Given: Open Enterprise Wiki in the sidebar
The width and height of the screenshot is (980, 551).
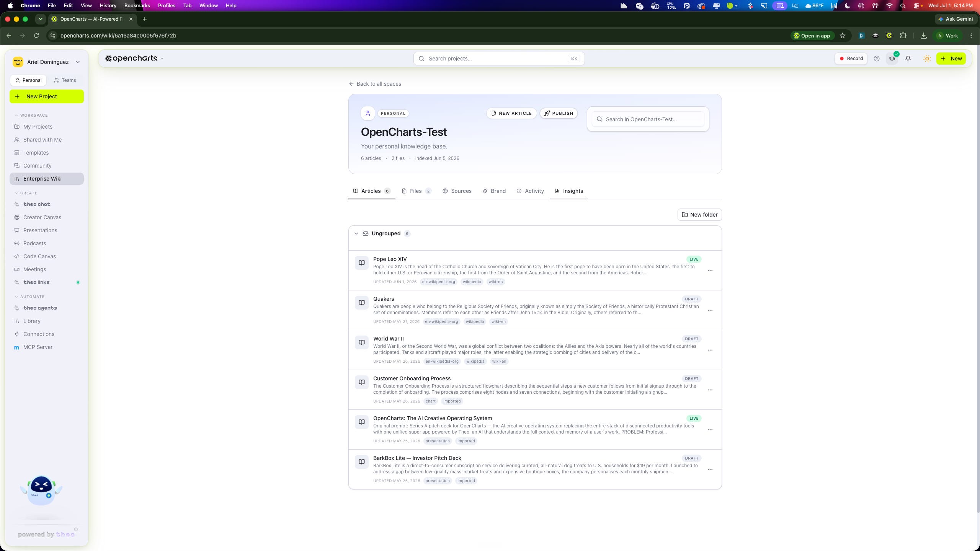Looking at the screenshot, I should pyautogui.click(x=47, y=179).
